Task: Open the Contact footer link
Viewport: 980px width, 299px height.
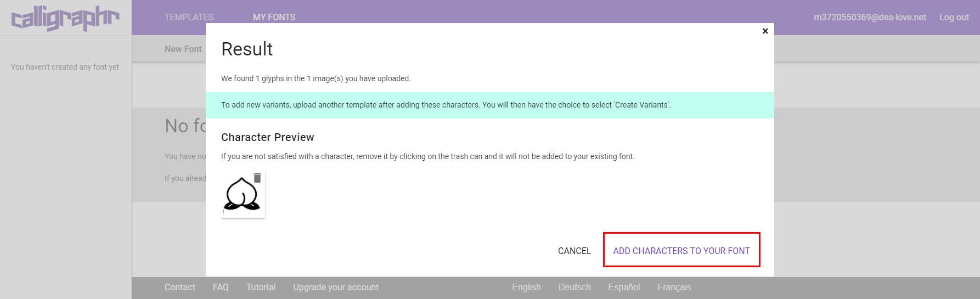Action: point(179,287)
